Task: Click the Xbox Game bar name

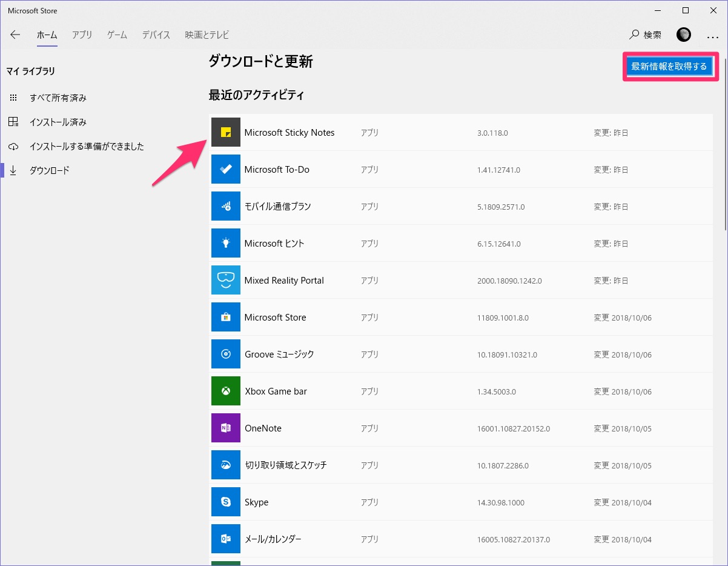Action: pos(276,391)
